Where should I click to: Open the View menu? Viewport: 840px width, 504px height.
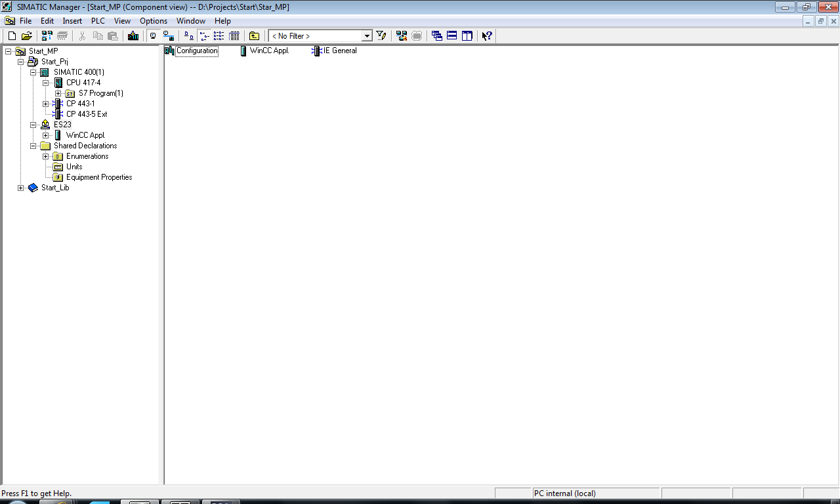coord(122,21)
